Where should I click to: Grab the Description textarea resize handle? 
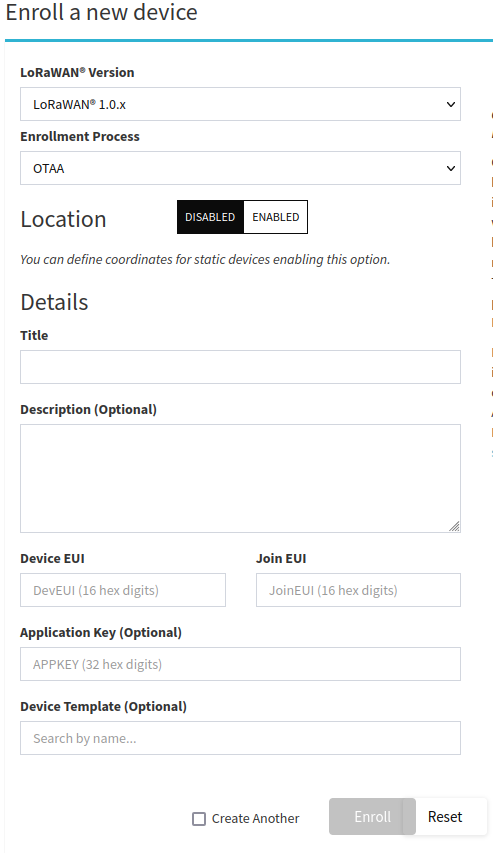[454, 526]
